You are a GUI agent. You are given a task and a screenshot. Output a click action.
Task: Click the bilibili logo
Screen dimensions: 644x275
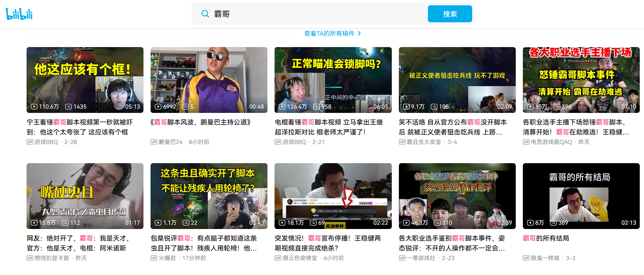click(19, 14)
